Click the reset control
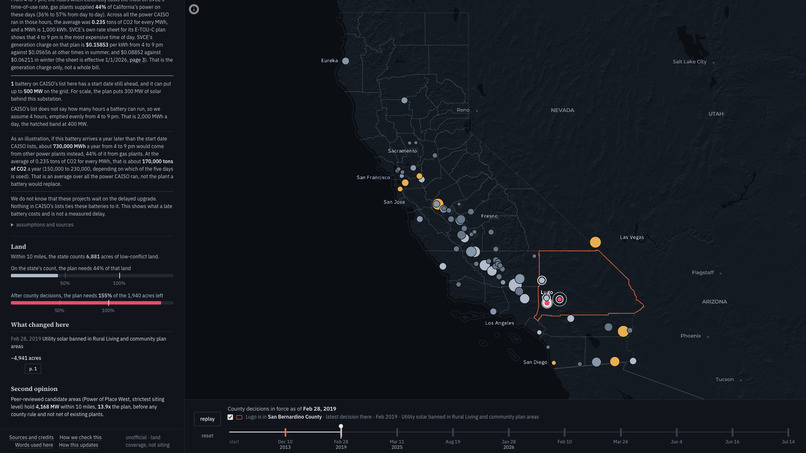Screen dimensions: 806x453 click(207, 436)
